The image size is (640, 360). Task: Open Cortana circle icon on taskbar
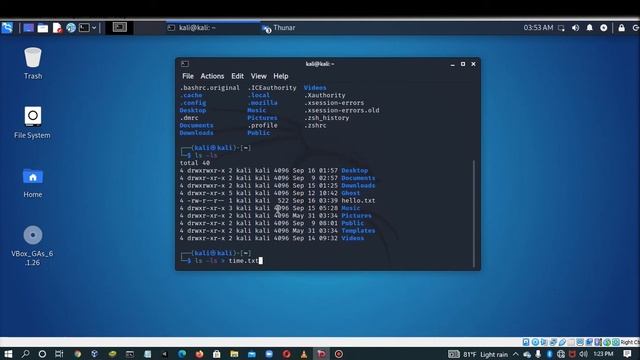42,354
